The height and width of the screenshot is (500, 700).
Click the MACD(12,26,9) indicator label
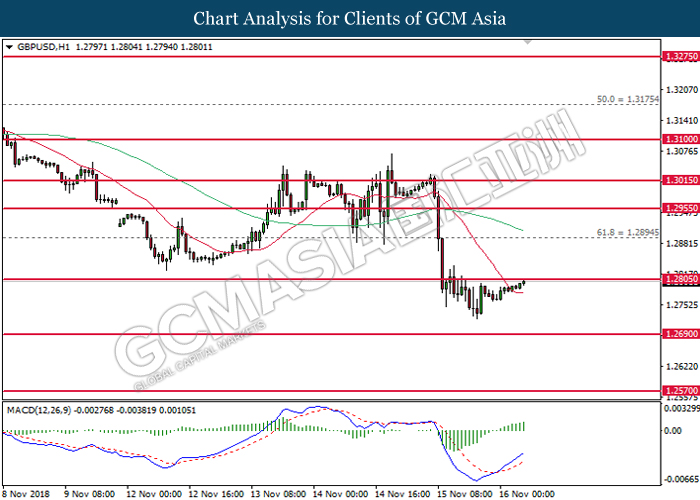[38, 410]
